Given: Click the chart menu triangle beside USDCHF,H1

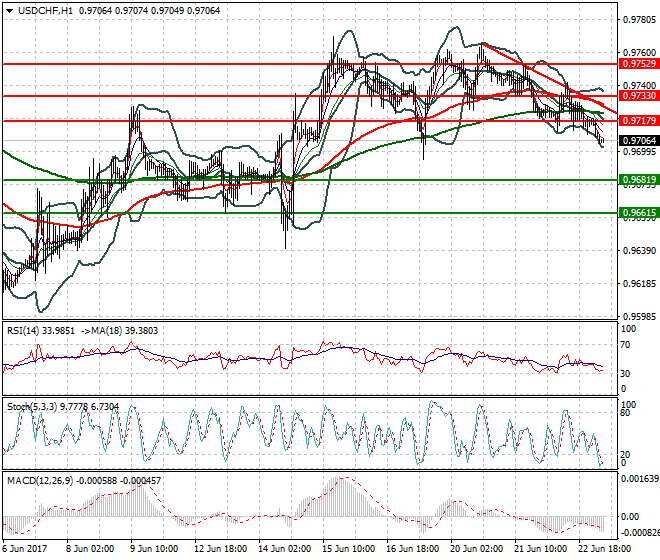Looking at the screenshot, I should coord(9,11).
